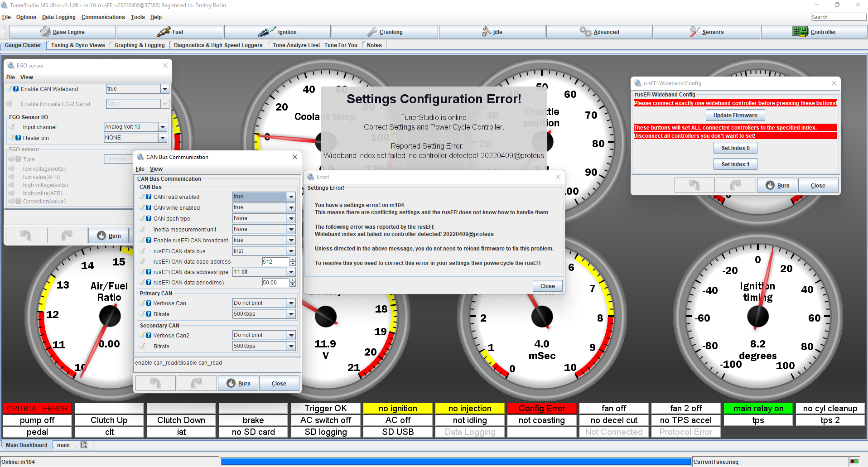The width and height of the screenshot is (868, 467).
Task: Open View menu in CAN Bus Communication dialog
Action: (x=156, y=169)
